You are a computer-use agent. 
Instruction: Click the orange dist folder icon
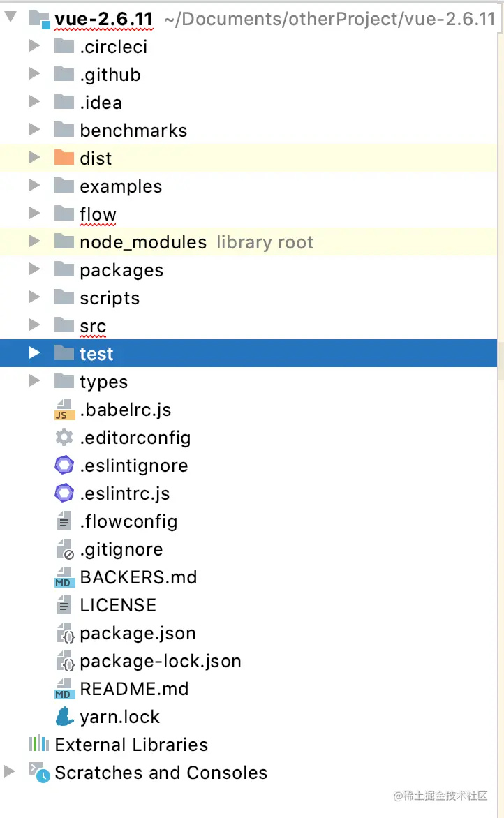(64, 158)
